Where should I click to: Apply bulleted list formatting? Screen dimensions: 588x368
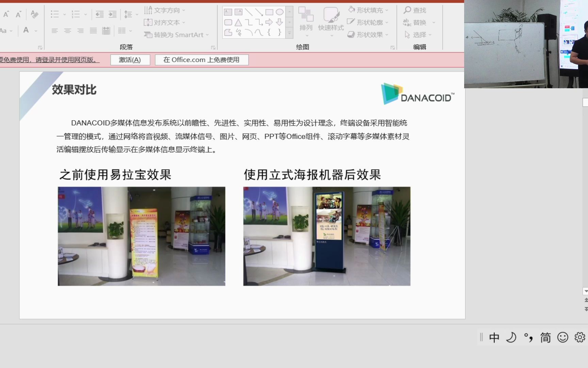pyautogui.click(x=54, y=14)
